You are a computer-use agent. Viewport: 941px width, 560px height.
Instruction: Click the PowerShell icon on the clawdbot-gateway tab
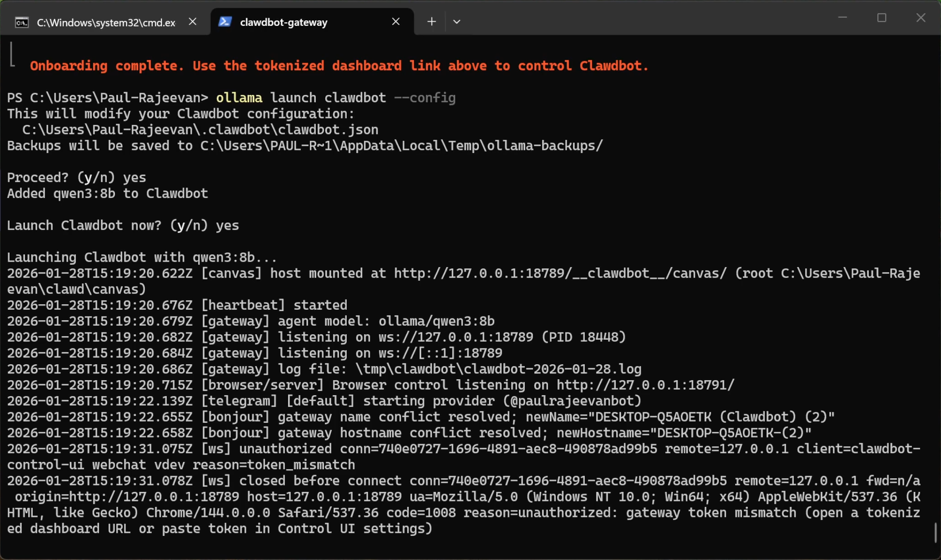click(x=225, y=22)
